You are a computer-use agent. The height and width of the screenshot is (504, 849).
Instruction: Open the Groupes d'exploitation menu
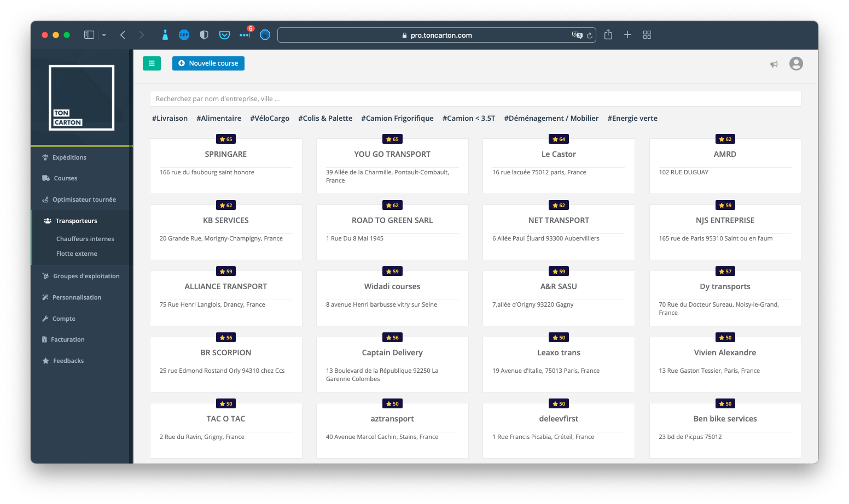coord(86,276)
